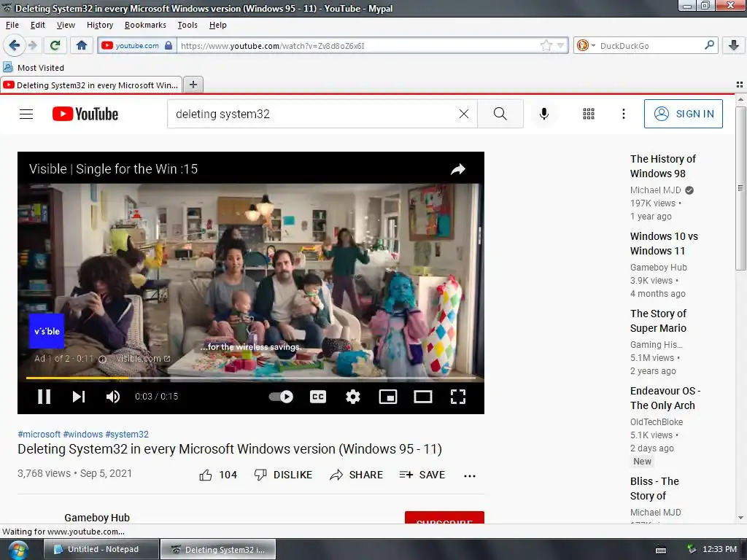Open the File menu
This screenshot has width=747, height=560.
pyautogui.click(x=12, y=25)
